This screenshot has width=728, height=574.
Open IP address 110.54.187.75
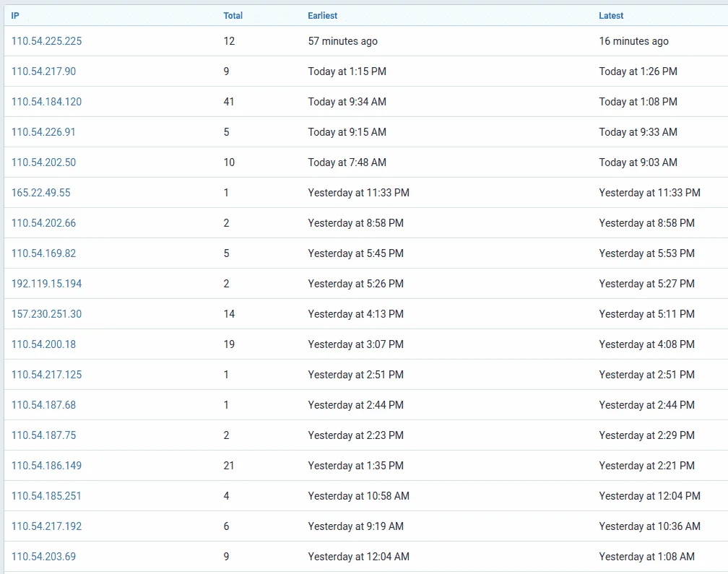click(43, 435)
